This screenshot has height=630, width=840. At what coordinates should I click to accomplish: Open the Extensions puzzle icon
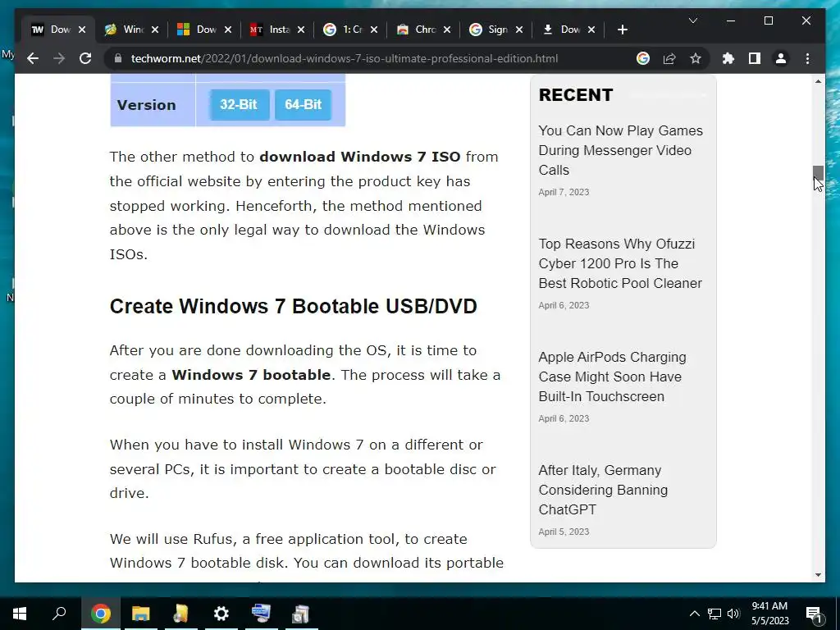click(x=728, y=58)
